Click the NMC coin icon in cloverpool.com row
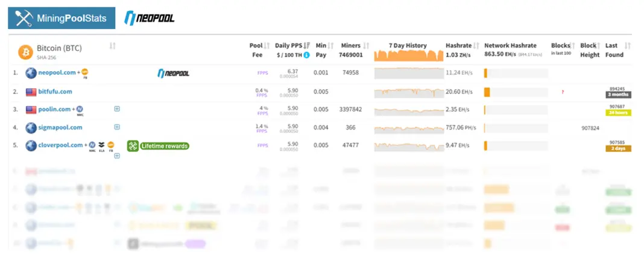Screen dimensions: 644x263 point(92,147)
